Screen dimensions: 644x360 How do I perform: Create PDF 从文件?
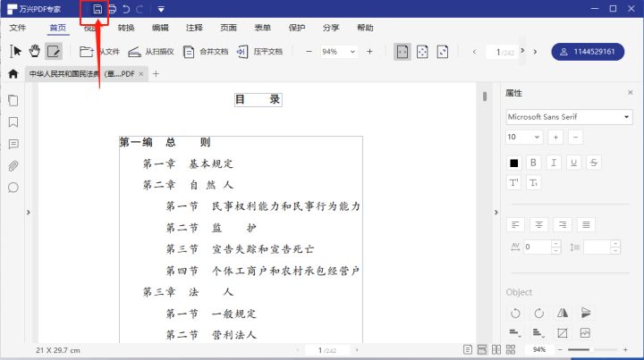[x=99, y=52]
